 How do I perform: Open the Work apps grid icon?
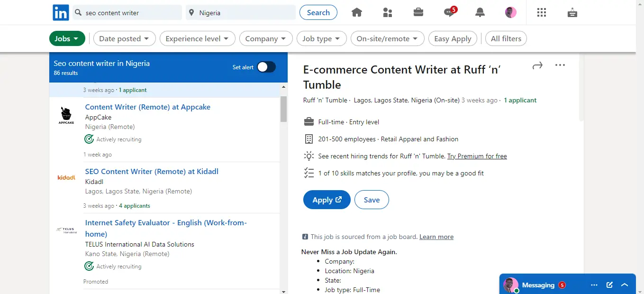tap(542, 12)
